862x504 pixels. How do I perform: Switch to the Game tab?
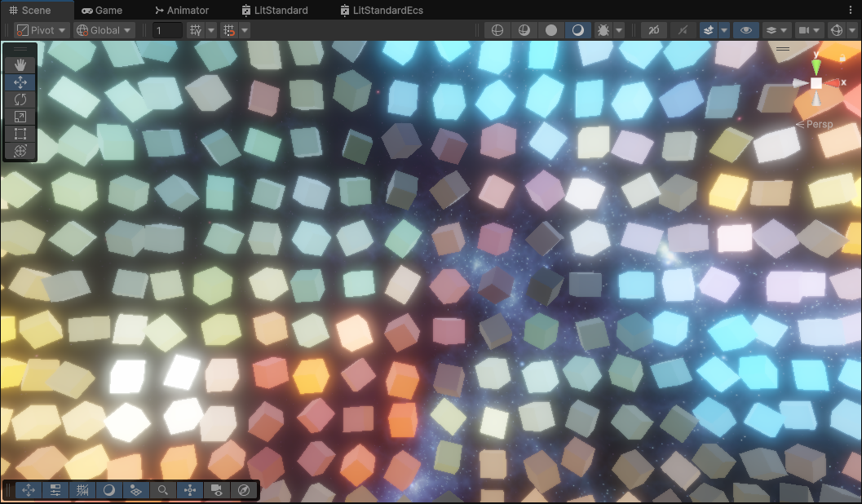pyautogui.click(x=102, y=10)
